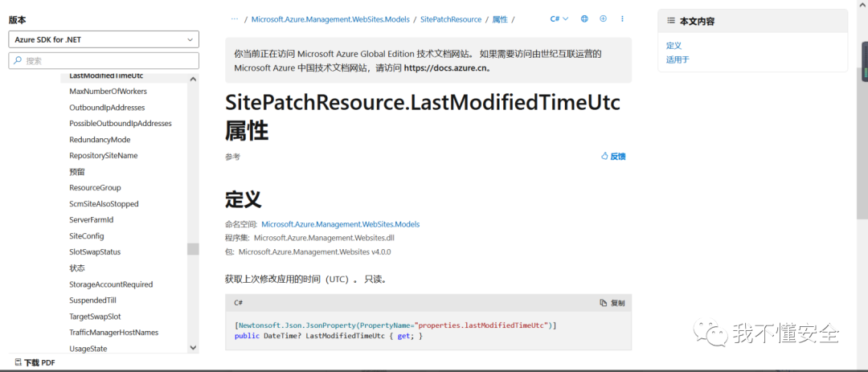Viewport: 868px width, 372px height.
Task: Jump to 适用于 in the contents panel
Action: point(678,59)
